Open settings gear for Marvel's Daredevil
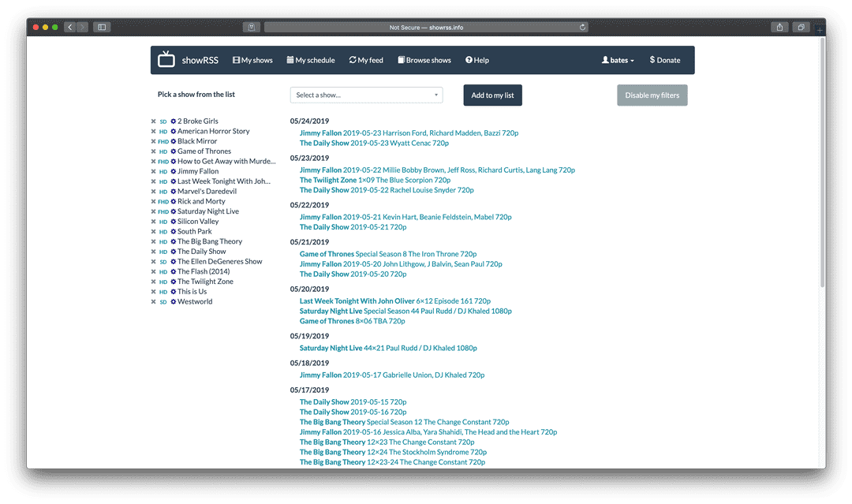The width and height of the screenshot is (852, 504). tap(174, 192)
